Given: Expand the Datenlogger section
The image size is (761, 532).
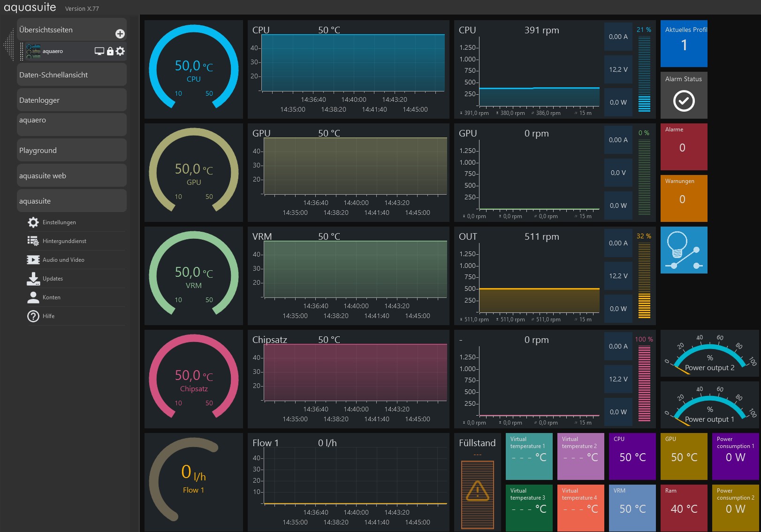Looking at the screenshot, I should click(71, 100).
